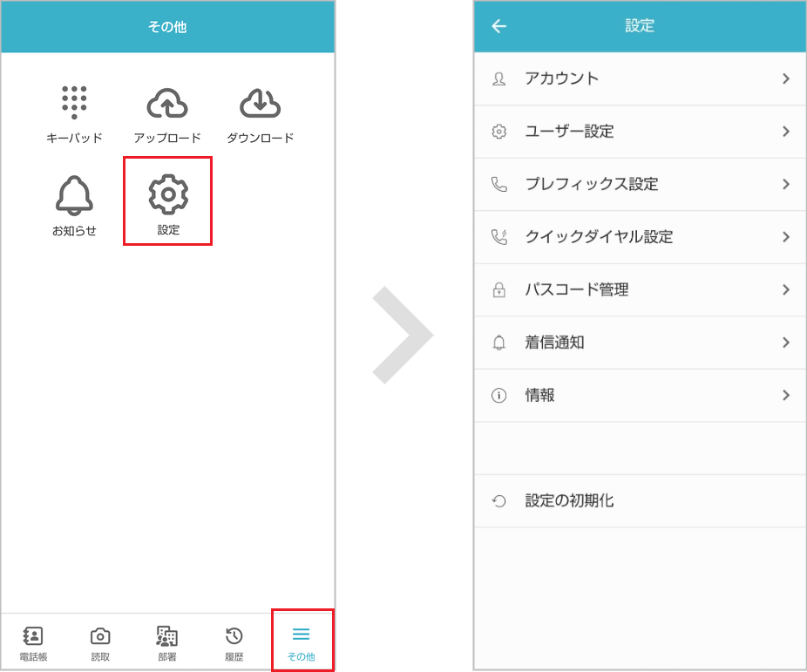Click the アップロード label

pyautogui.click(x=167, y=138)
